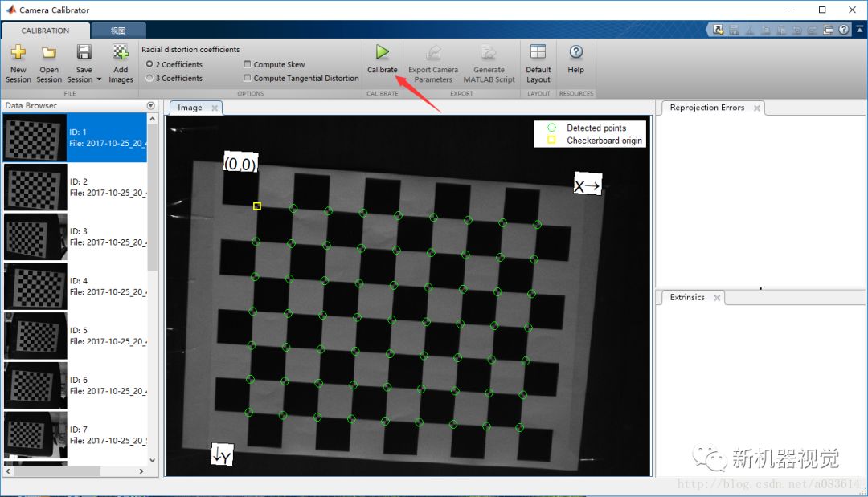Screen dimensions: 868x497
Task: Click Data Browser scroll right arrow
Action: coord(141,471)
